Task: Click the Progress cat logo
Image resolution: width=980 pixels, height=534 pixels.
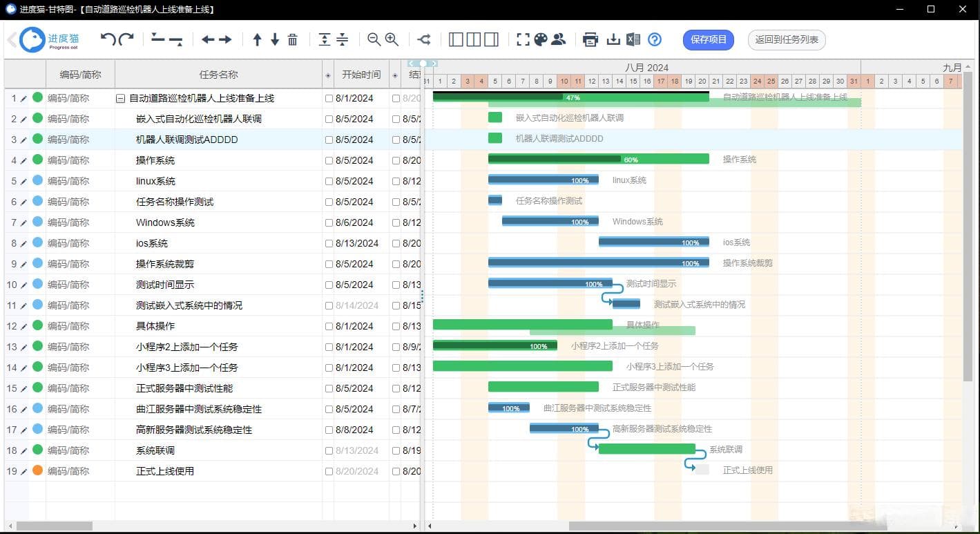Action: point(49,39)
